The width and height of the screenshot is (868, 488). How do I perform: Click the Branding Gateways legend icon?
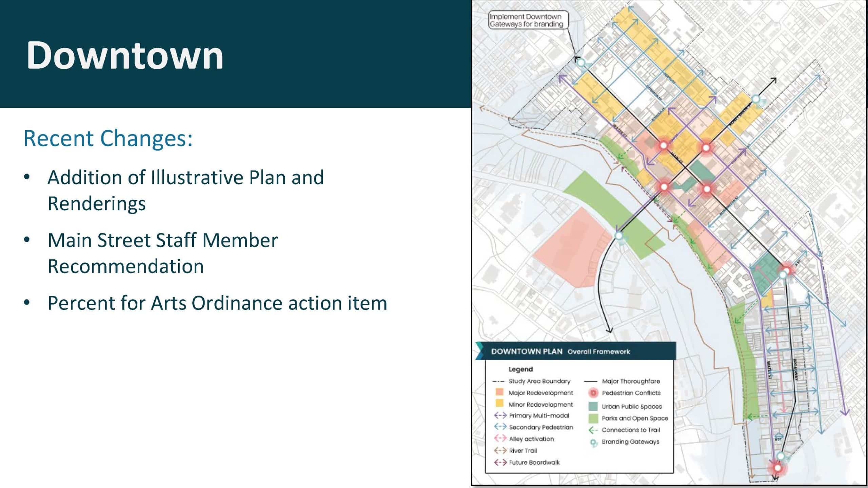coord(593,443)
